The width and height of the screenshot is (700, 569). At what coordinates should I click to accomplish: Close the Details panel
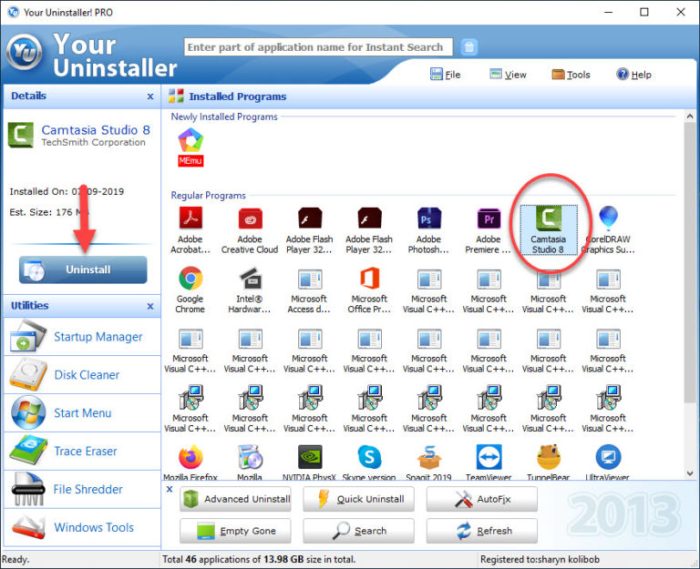pyautogui.click(x=150, y=96)
